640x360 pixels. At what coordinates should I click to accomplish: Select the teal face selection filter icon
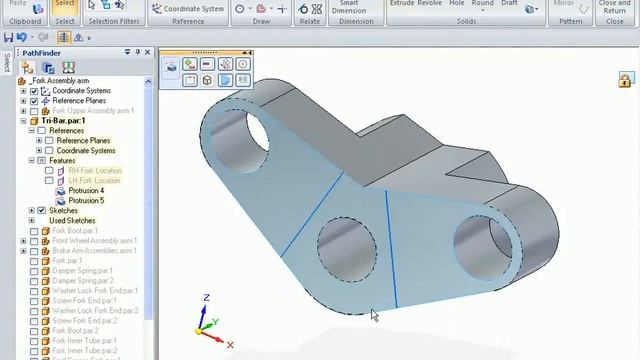pyautogui.click(x=106, y=5)
